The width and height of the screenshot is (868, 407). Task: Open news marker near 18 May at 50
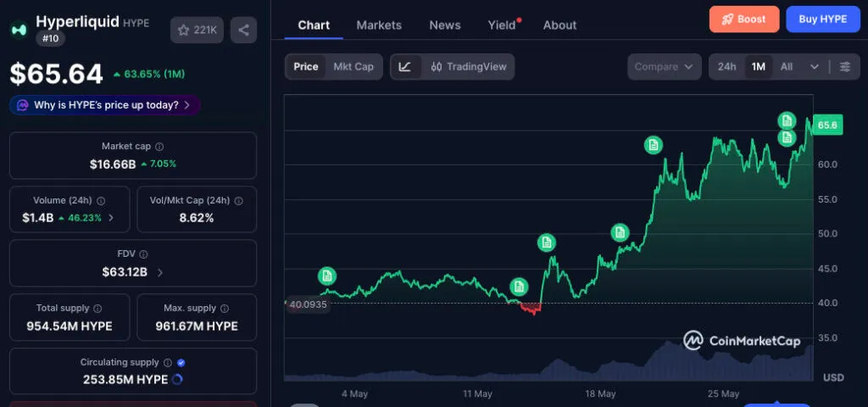pyautogui.click(x=620, y=232)
